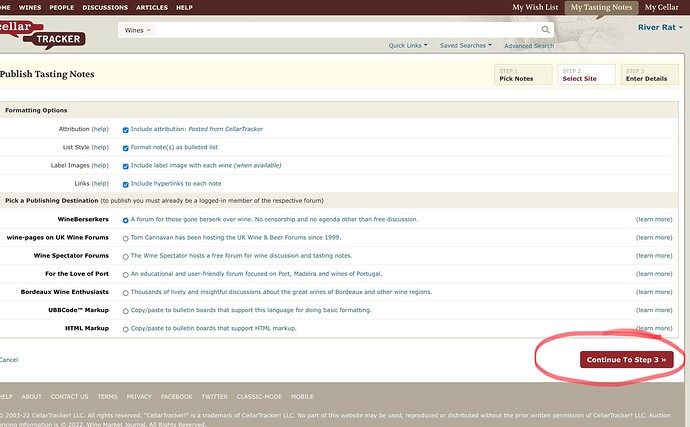Select the HTML Markup radio button

click(125, 329)
